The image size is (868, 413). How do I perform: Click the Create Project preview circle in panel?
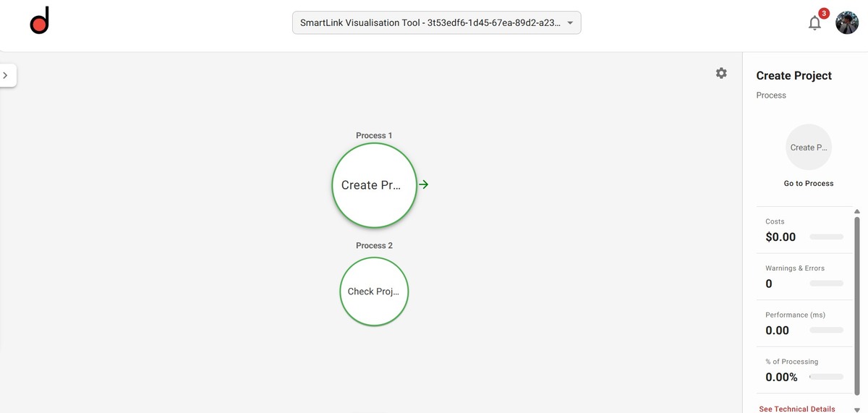[809, 147]
